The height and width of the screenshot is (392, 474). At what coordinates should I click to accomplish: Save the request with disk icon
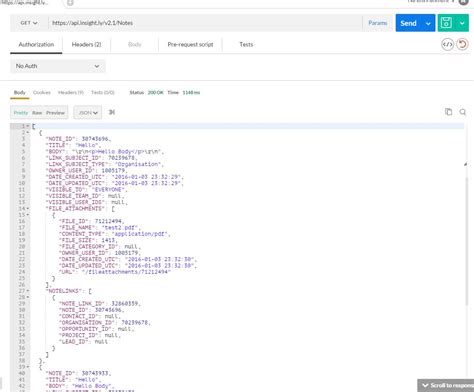click(446, 23)
